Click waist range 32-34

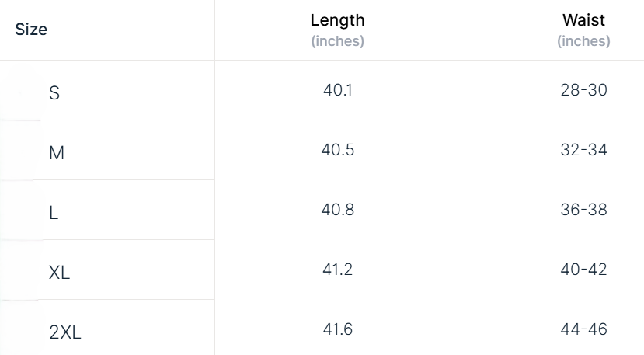(x=583, y=150)
